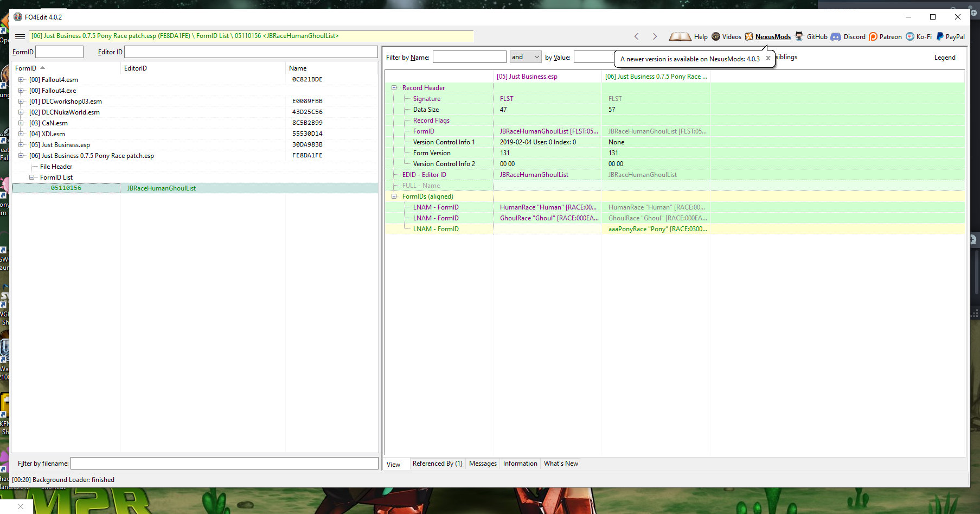Image resolution: width=980 pixels, height=514 pixels.
Task: Expand the [02] DLCNukaWorld.esm node
Action: [21, 112]
